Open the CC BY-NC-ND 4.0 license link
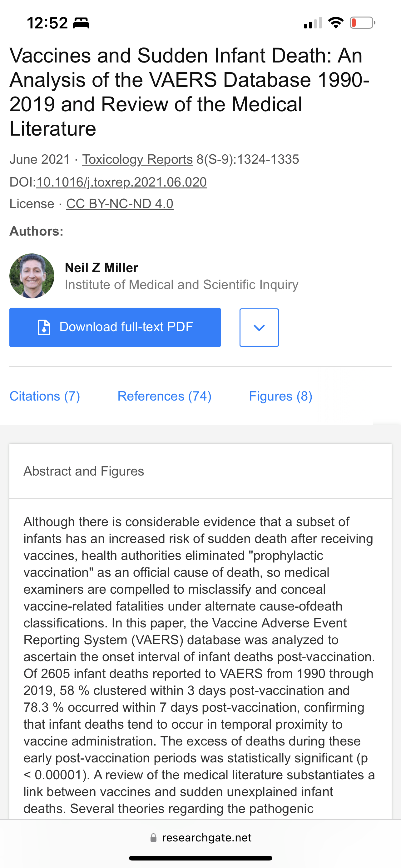The height and width of the screenshot is (868, 401). (x=120, y=203)
